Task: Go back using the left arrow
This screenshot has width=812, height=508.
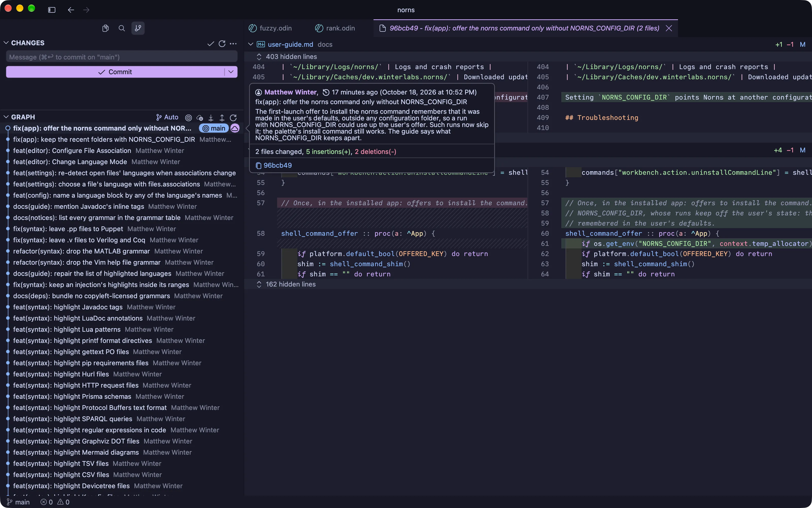Action: point(71,10)
